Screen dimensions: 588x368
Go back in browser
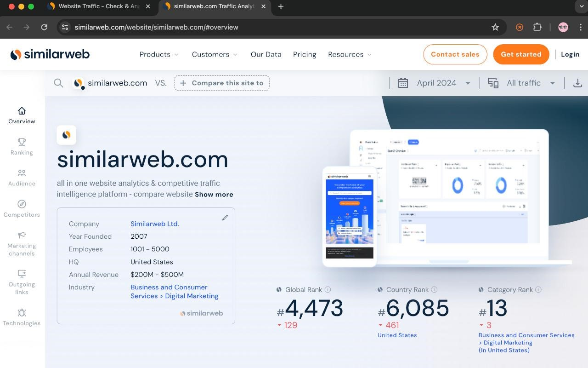[9, 27]
